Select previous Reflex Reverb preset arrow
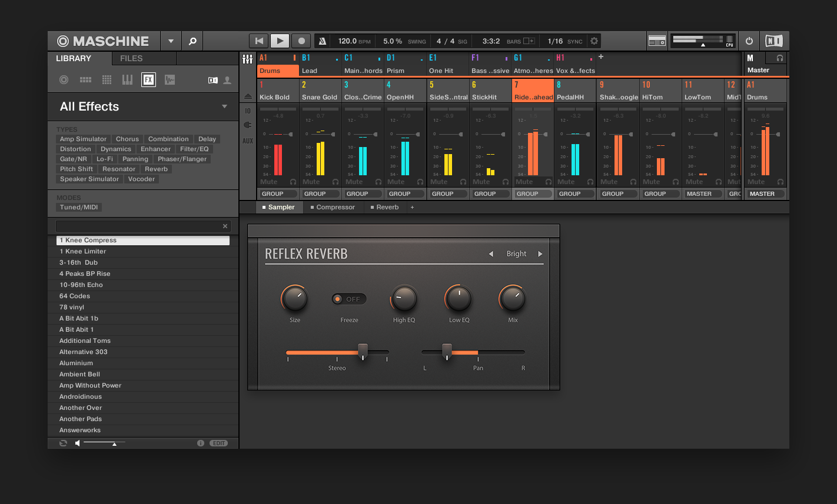The width and height of the screenshot is (837, 504). click(x=491, y=254)
